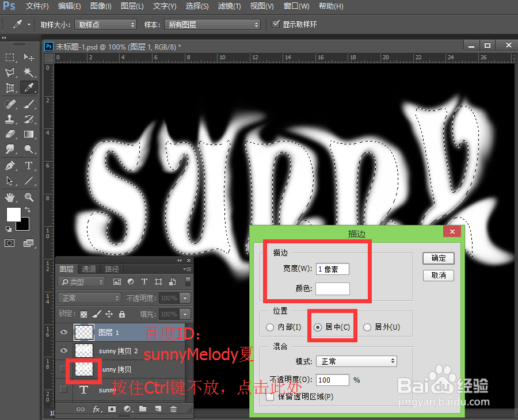This screenshot has width=518, height=420.
Task: Open Sample Size (取样大小) dropdown
Action: click(106, 25)
